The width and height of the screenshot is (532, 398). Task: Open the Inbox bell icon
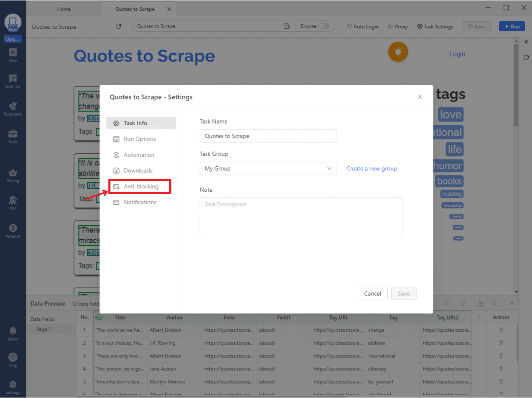[13, 332]
